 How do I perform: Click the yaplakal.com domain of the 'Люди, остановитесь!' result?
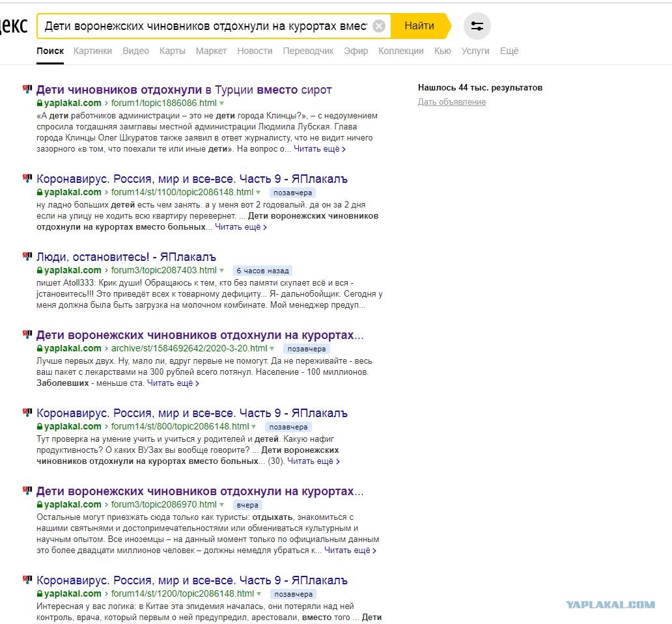click(73, 271)
